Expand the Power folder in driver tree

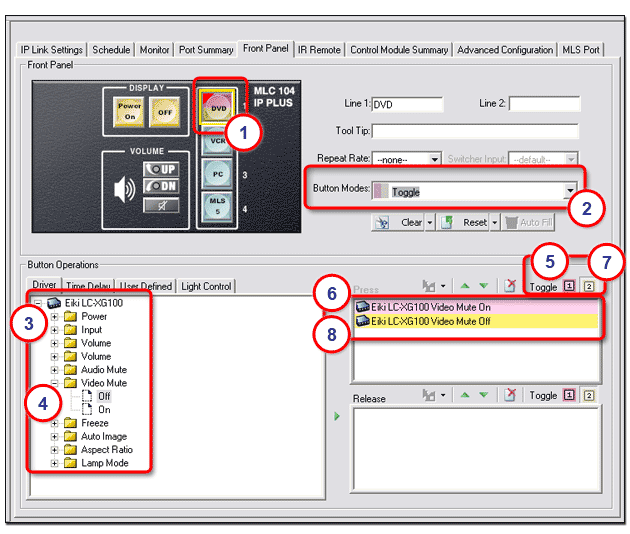[x=56, y=317]
